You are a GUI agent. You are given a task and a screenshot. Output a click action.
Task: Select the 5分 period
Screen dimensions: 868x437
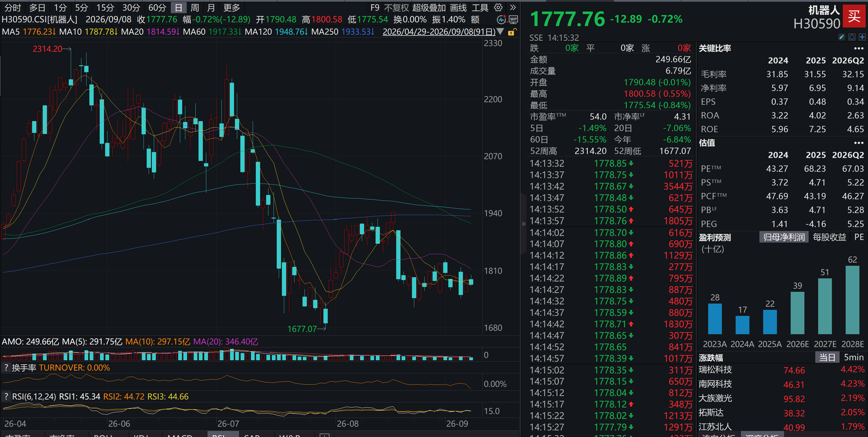pyautogui.click(x=81, y=7)
